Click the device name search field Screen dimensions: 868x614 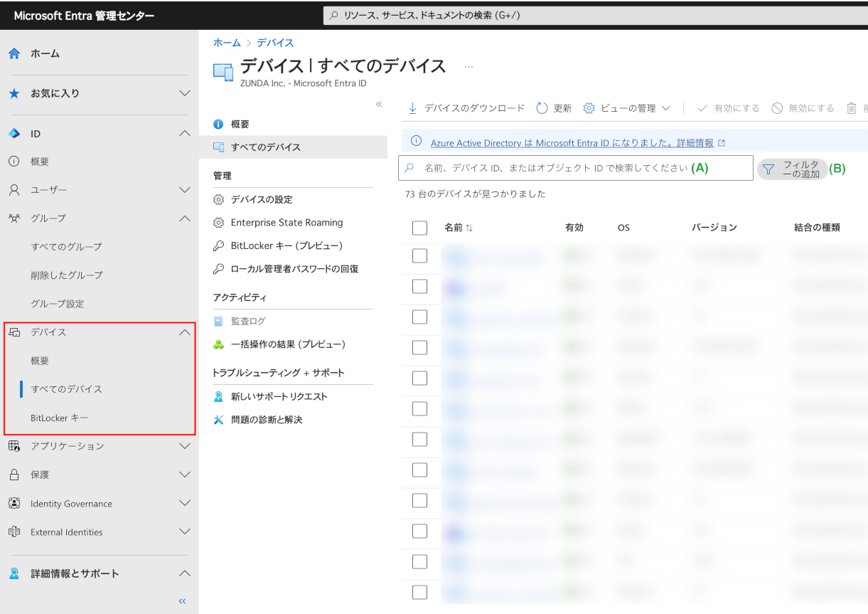pos(575,168)
